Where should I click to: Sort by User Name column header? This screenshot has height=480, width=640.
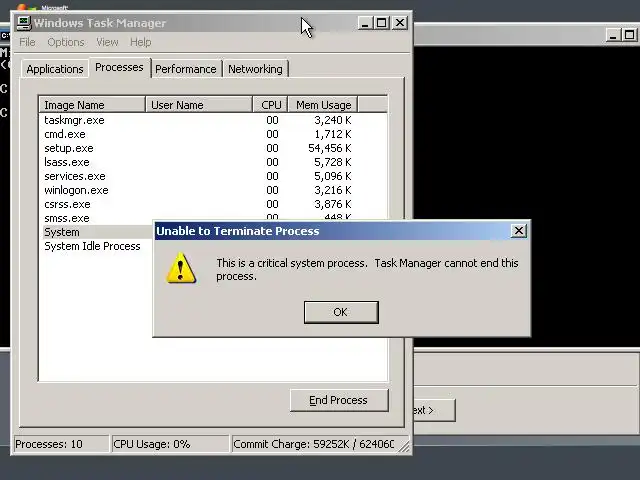(x=199, y=105)
